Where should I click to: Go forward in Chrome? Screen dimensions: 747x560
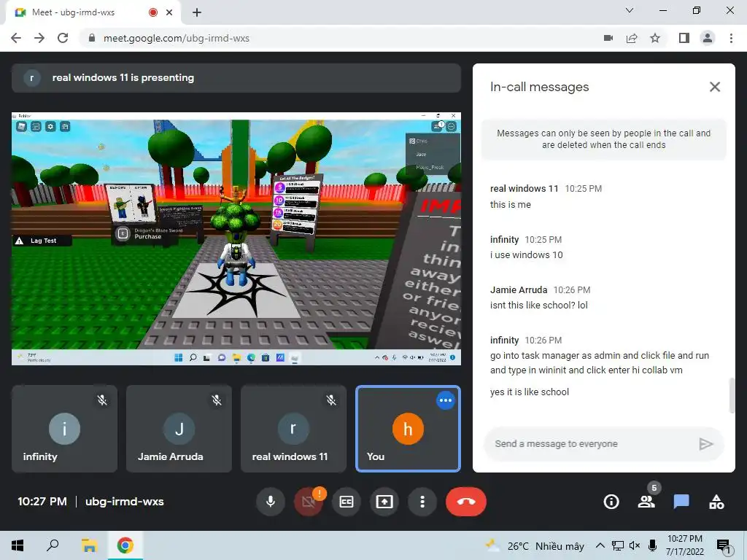pyautogui.click(x=39, y=38)
